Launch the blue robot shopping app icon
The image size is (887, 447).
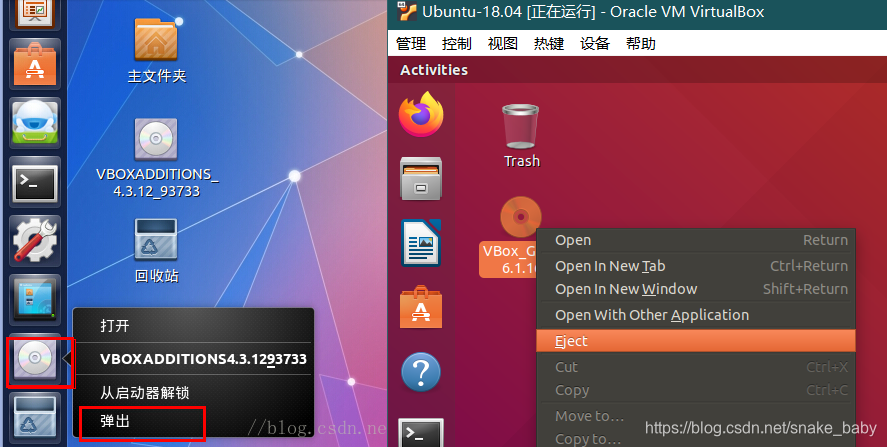tap(35, 123)
